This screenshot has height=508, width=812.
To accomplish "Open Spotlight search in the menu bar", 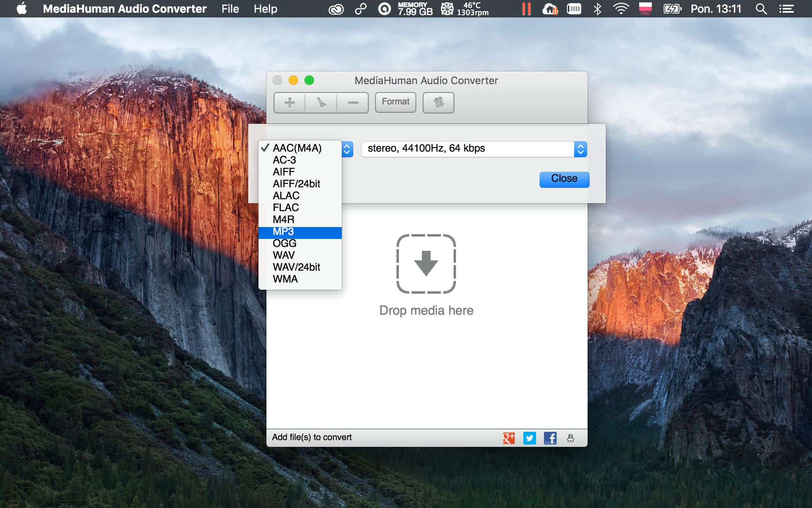I will (760, 9).
